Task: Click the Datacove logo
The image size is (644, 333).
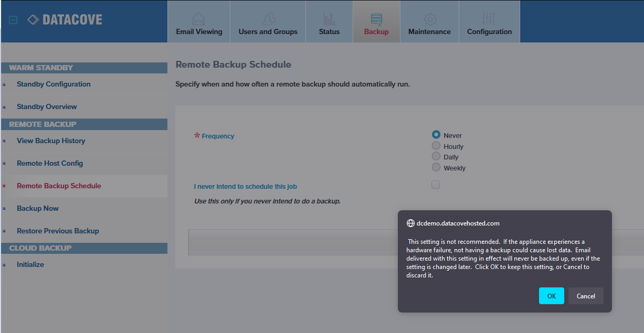Action: [65, 20]
